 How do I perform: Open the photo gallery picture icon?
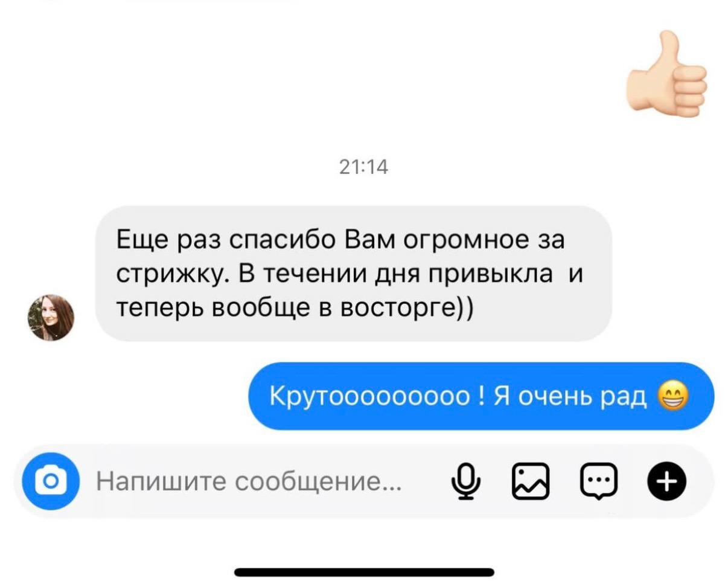(x=531, y=481)
